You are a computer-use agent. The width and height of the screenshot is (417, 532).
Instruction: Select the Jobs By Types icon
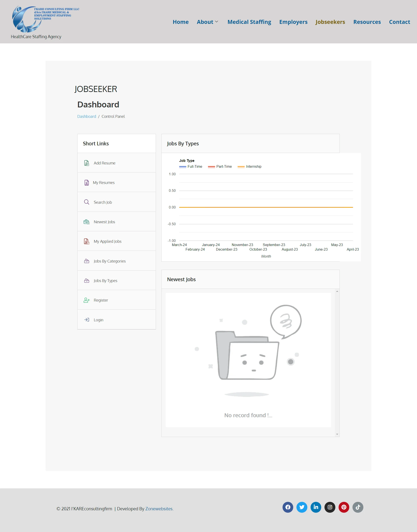pos(87,281)
